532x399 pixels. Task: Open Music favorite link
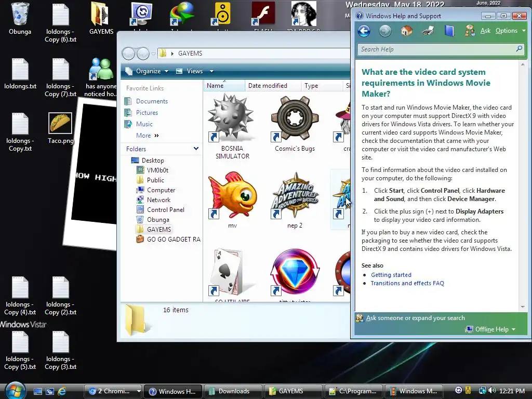click(x=144, y=124)
